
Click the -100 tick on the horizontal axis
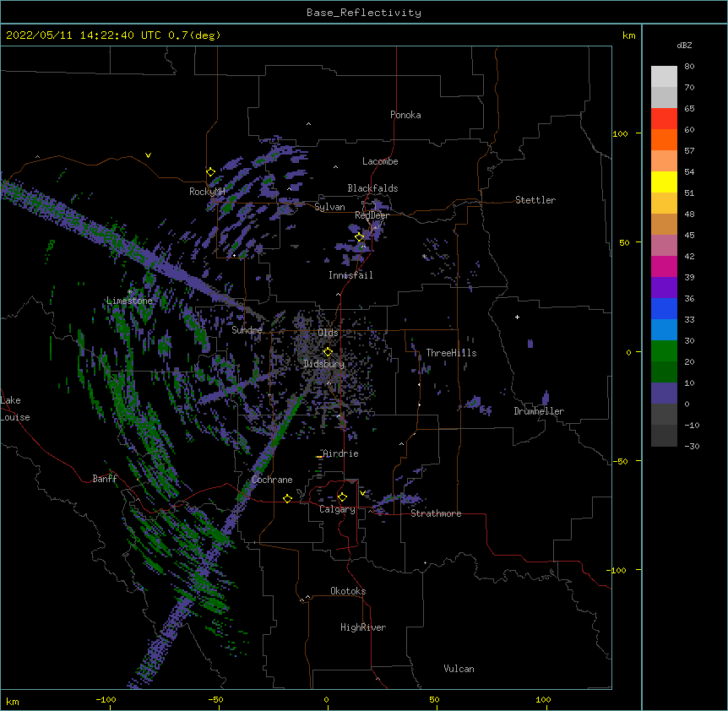point(106,699)
